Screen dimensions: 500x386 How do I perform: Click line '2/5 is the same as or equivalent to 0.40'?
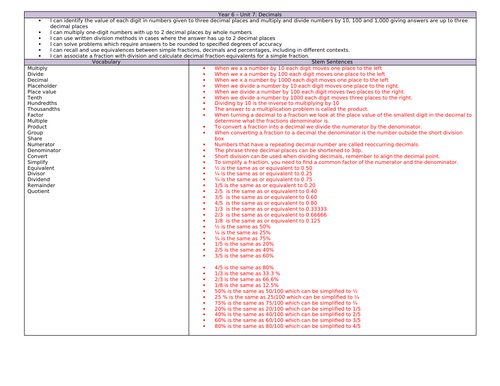click(x=266, y=191)
